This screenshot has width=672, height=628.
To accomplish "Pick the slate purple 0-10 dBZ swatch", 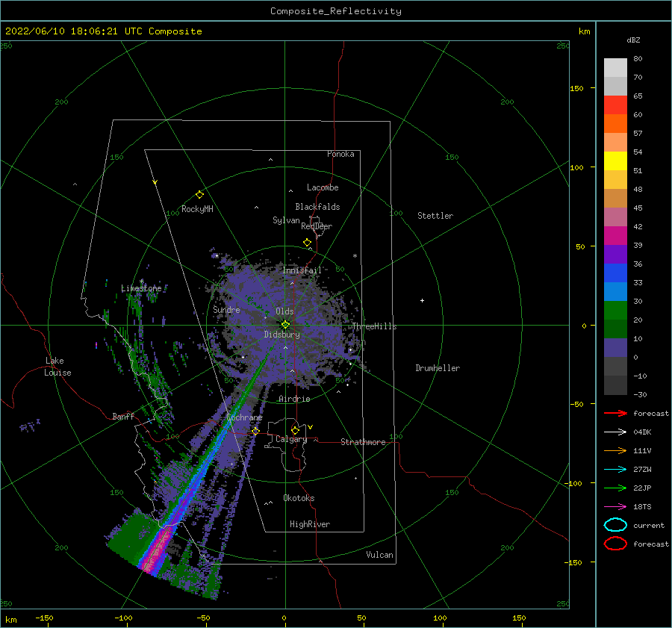I will [615, 347].
